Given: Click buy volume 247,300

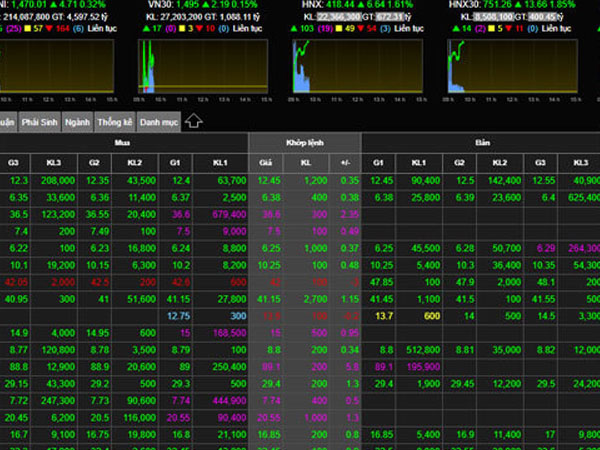Looking at the screenshot, I should coord(58,401).
